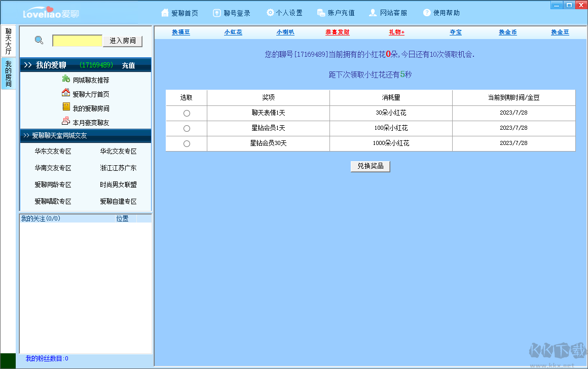This screenshot has width=588, height=369.
Task: Switch to the 聊天大厅 vertical tab
Action: tap(8, 42)
